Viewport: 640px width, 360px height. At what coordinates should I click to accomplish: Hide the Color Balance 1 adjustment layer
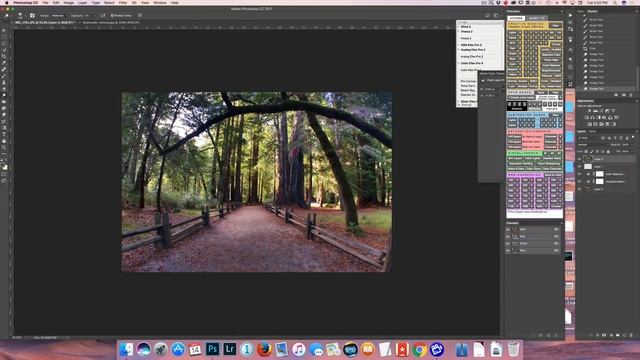tap(579, 174)
